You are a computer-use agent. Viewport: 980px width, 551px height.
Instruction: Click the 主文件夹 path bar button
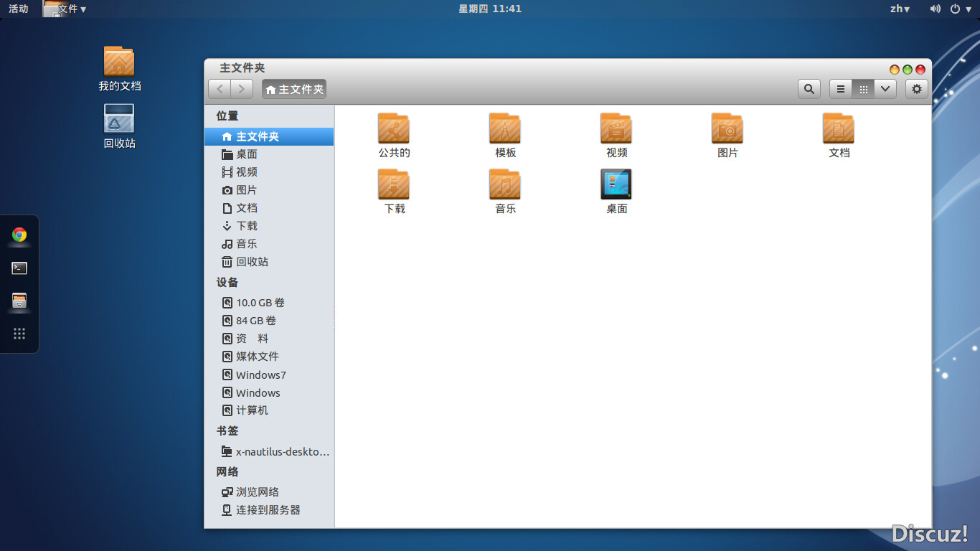(x=294, y=89)
